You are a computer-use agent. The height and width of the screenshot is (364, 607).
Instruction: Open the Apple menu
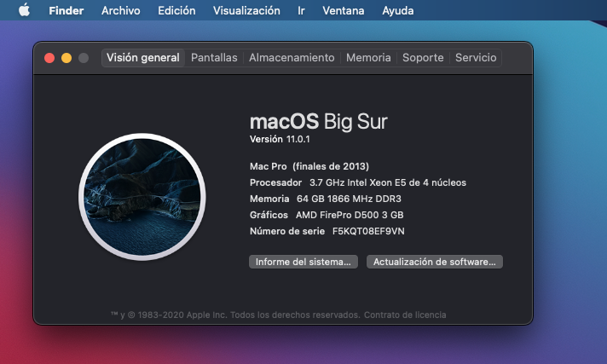pos(24,10)
